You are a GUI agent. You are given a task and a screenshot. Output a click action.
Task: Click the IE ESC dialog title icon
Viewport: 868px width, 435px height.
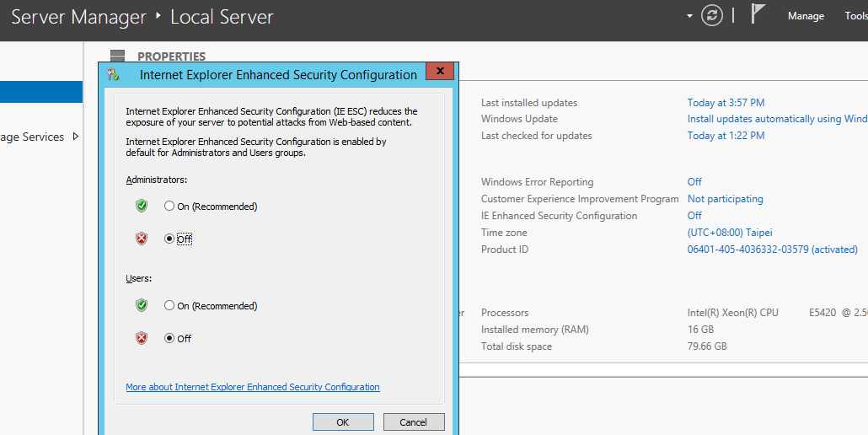click(x=114, y=74)
